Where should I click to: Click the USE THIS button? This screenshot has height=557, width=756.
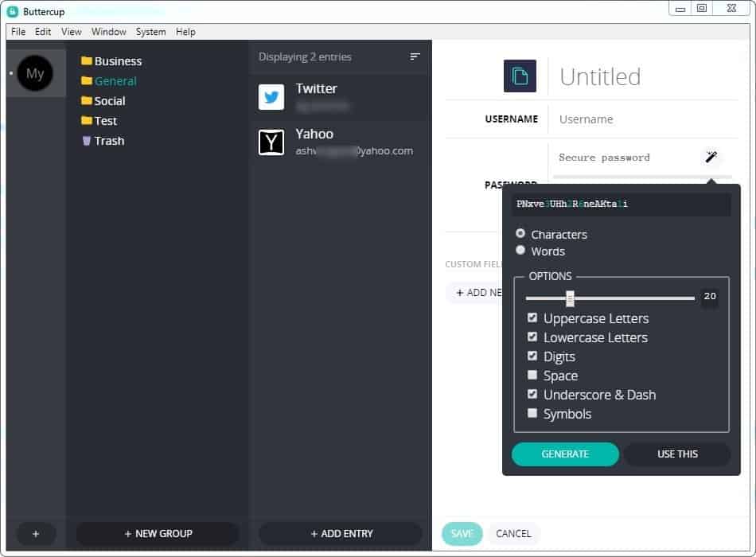point(677,454)
